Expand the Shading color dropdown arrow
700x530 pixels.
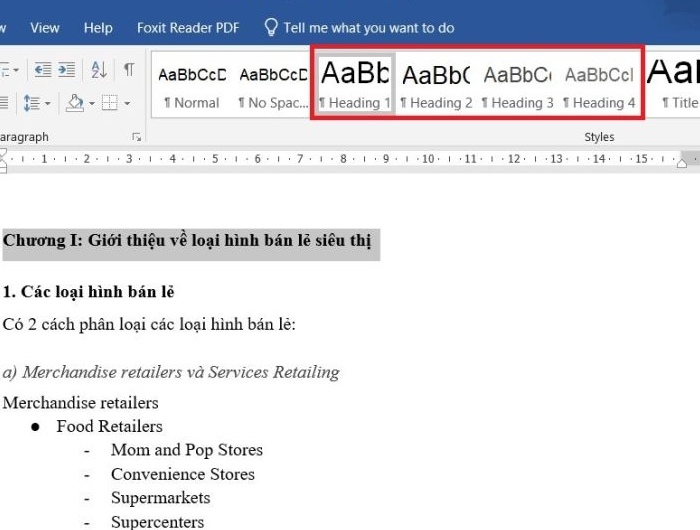pos(90,103)
